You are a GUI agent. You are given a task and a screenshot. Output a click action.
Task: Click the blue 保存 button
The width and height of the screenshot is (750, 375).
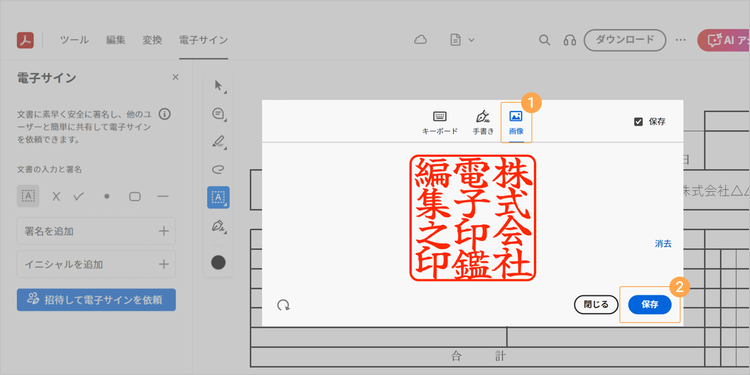click(x=650, y=305)
